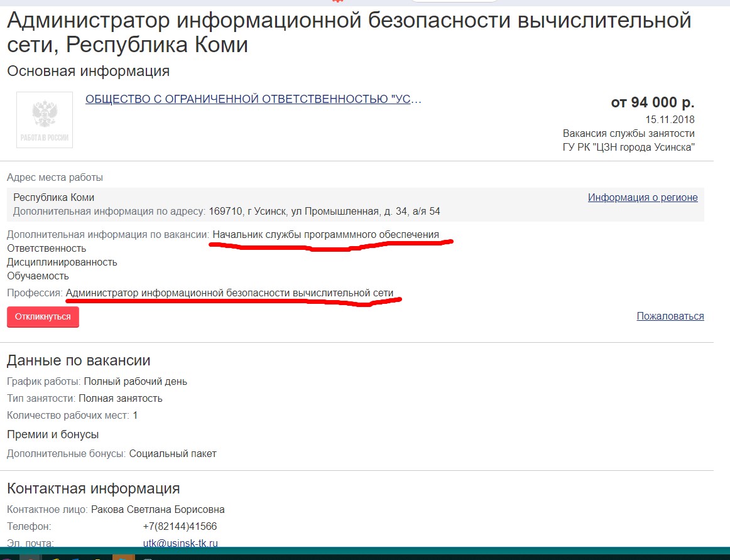Click the salary от 94 000 р.

click(652, 102)
